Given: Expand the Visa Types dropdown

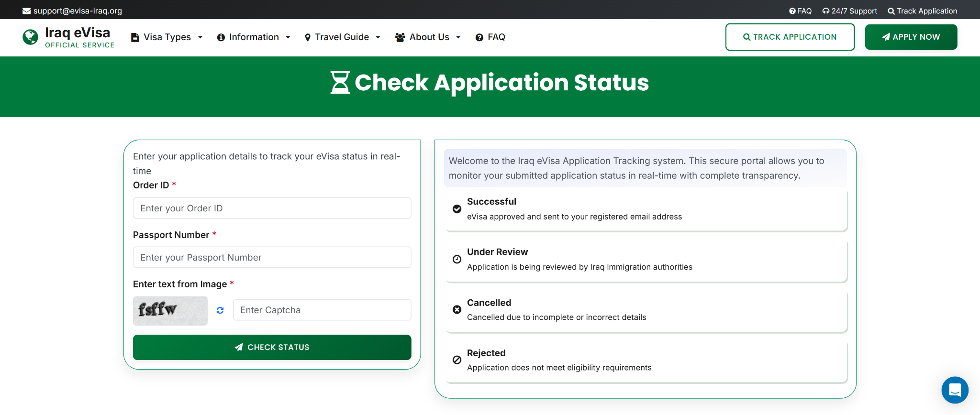Looking at the screenshot, I should (x=167, y=37).
